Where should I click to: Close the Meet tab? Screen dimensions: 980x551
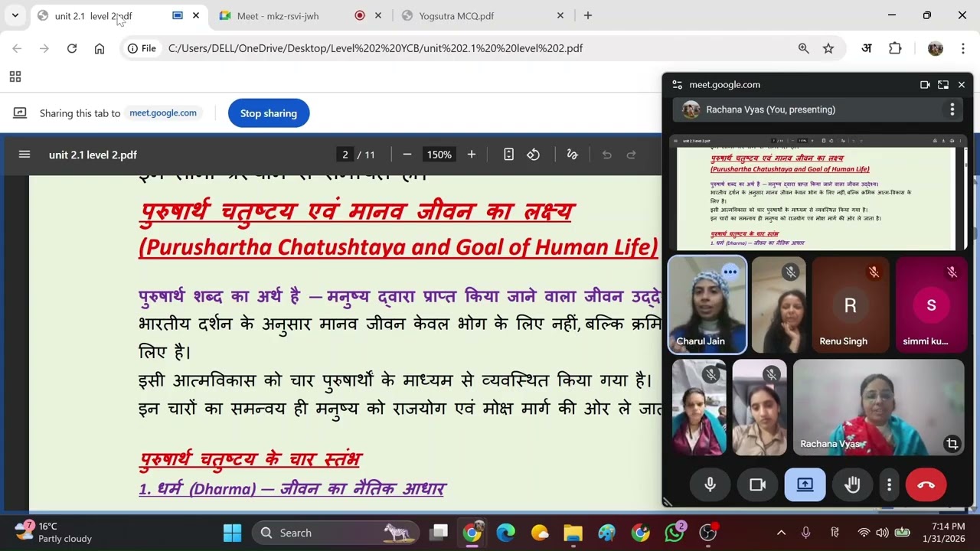tap(378, 15)
